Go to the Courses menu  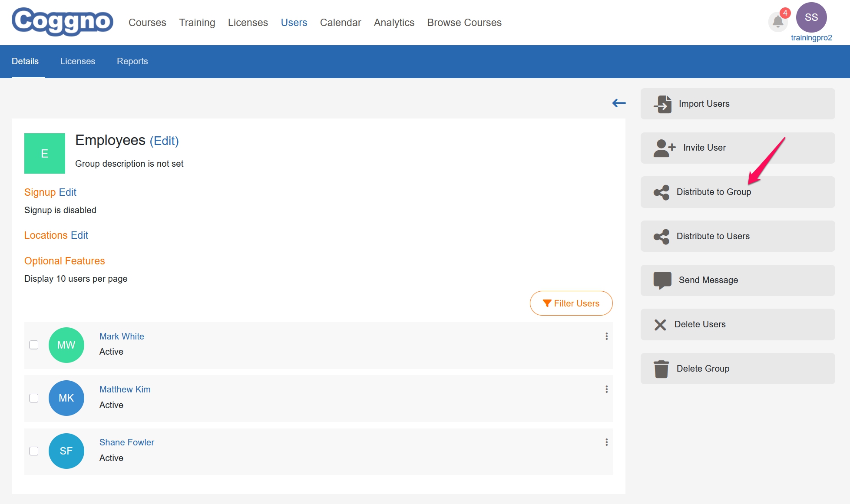click(147, 23)
